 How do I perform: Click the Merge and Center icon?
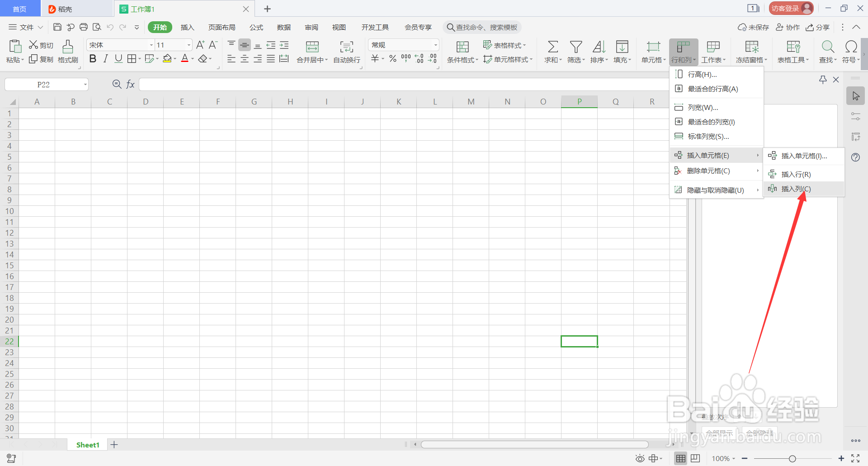point(312,47)
